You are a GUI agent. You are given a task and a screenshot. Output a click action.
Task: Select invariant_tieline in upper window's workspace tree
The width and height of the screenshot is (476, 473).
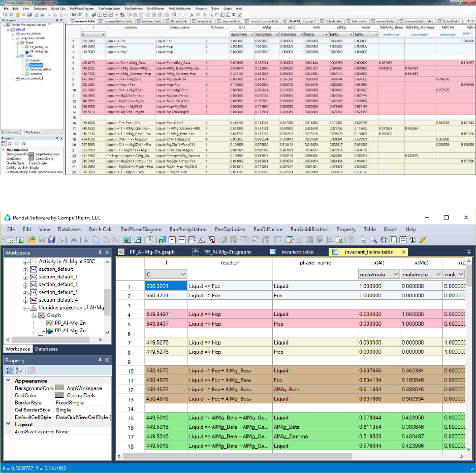(x=40, y=70)
